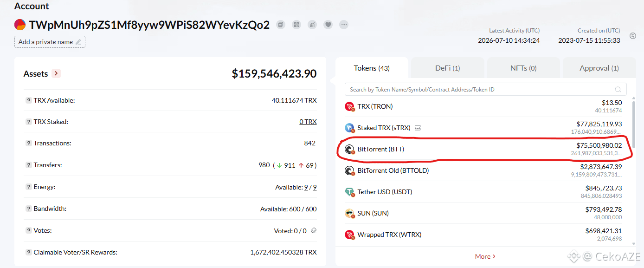Open the Approval (1) tab
The height and width of the screenshot is (268, 644).
pyautogui.click(x=599, y=68)
